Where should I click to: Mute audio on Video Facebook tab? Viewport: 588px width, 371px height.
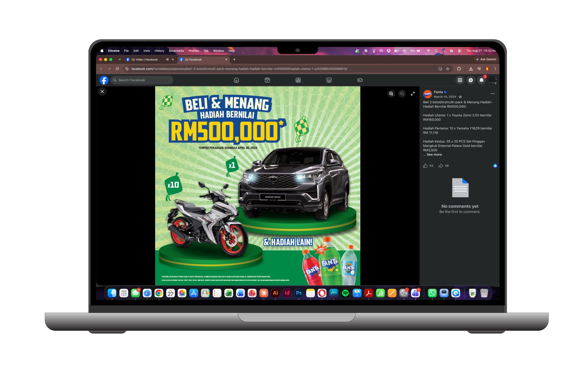167,60
